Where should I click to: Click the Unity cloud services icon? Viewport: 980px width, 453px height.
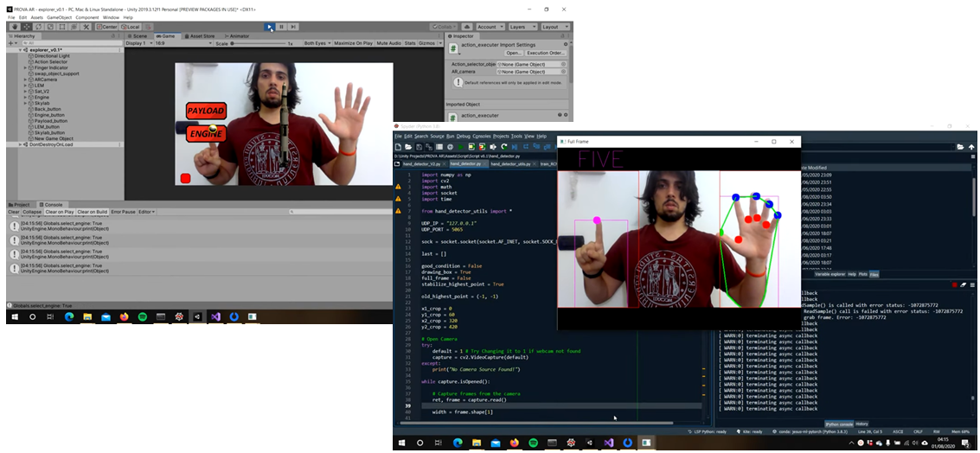click(x=464, y=27)
